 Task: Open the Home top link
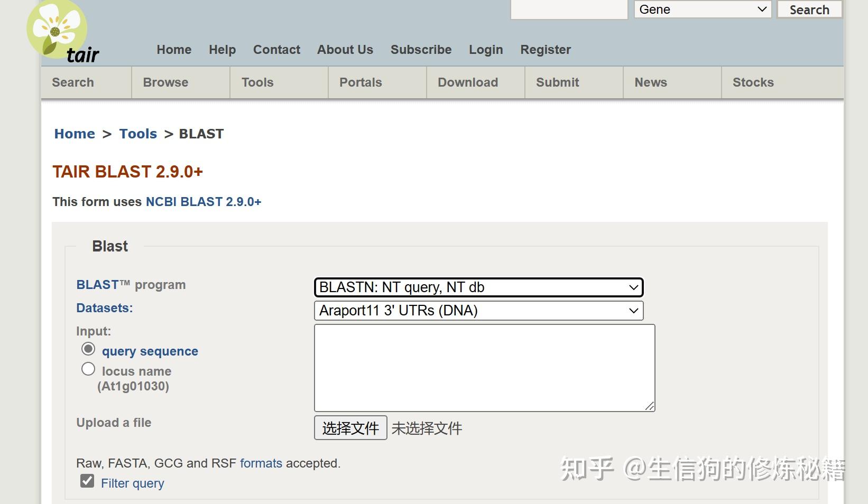(x=174, y=50)
